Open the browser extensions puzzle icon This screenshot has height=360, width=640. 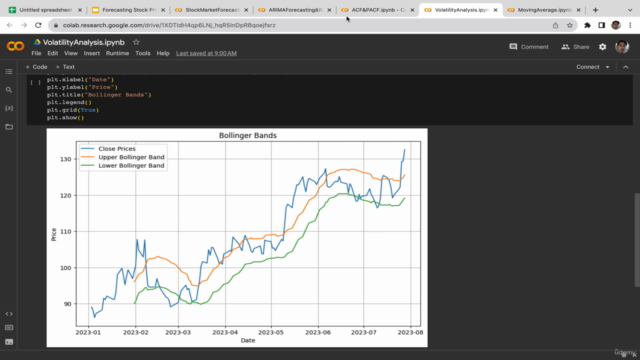[x=587, y=25]
